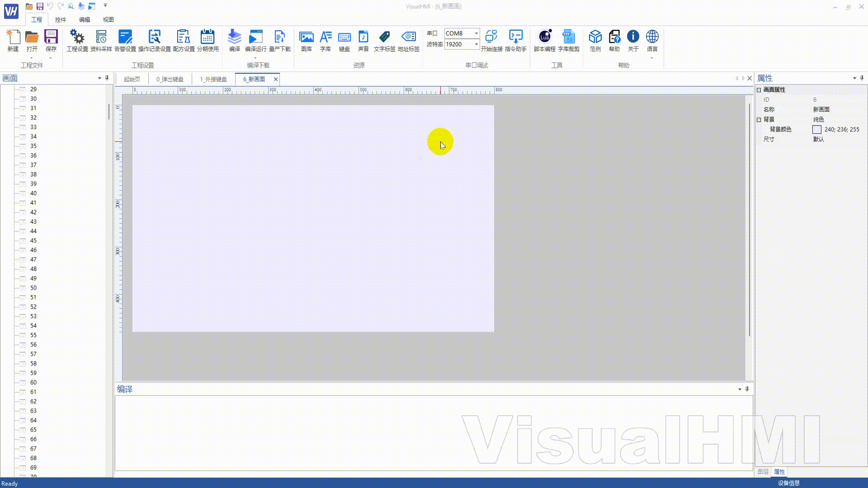Toggle the pin on the 属性 panel
Image resolution: width=868 pixels, height=488 pixels.
tap(862, 78)
